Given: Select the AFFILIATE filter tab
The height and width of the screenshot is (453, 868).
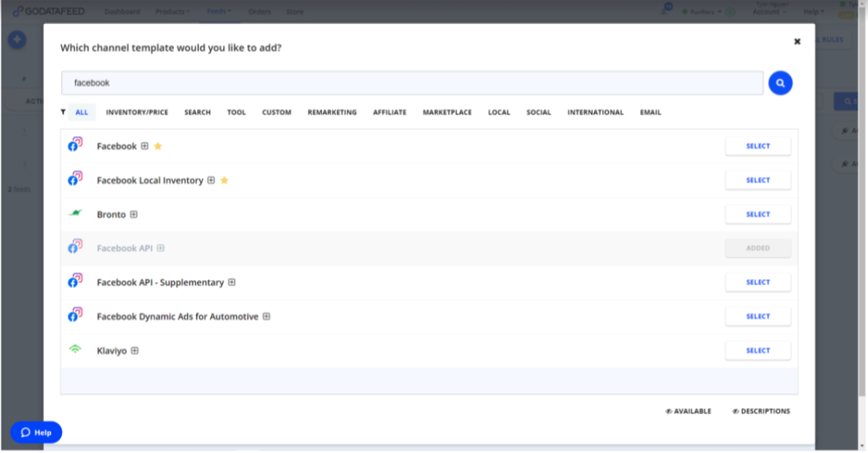Looking at the screenshot, I should 390,113.
